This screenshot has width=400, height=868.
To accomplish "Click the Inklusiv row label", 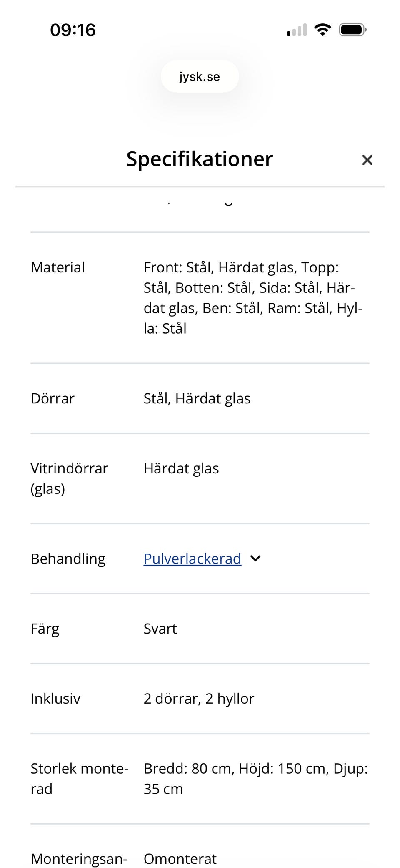I will [55, 699].
